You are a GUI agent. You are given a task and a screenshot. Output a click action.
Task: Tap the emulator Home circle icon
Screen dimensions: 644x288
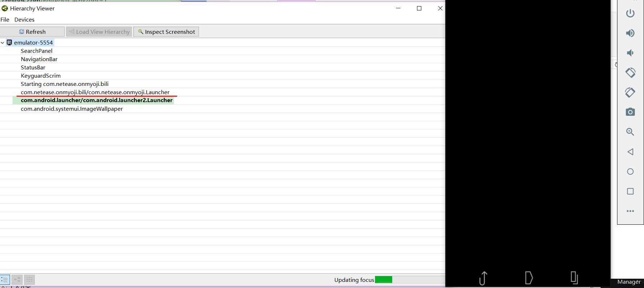pos(630,172)
